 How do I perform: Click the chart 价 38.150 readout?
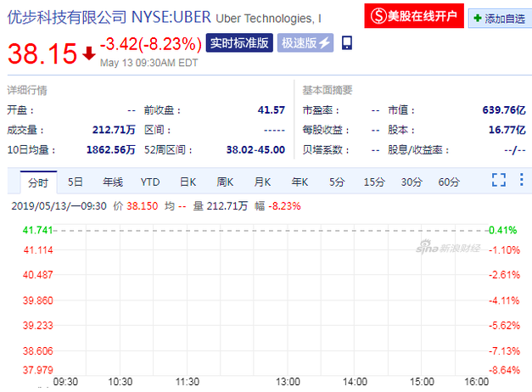point(136,206)
